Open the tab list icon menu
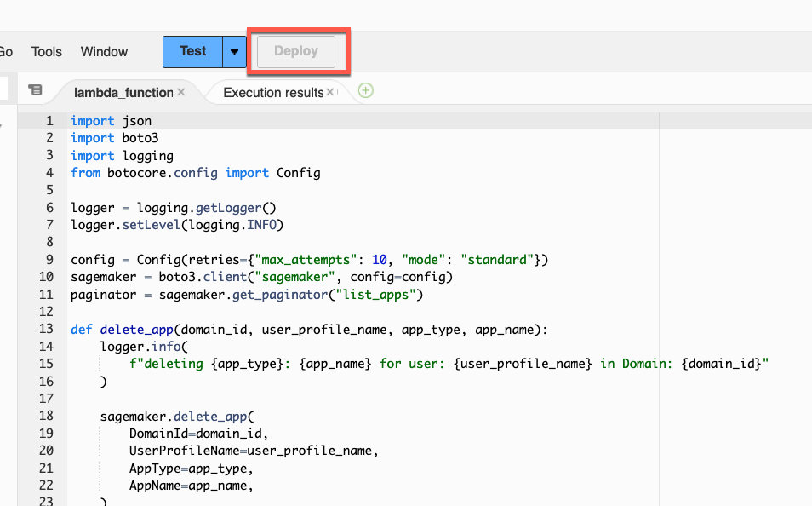The height and width of the screenshot is (506, 812). (x=35, y=89)
